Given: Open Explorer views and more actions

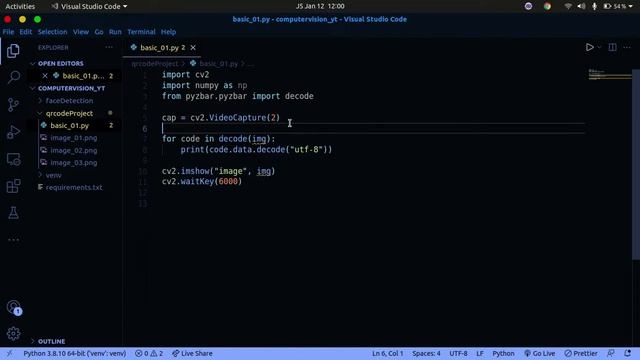Looking at the screenshot, I should point(109,47).
